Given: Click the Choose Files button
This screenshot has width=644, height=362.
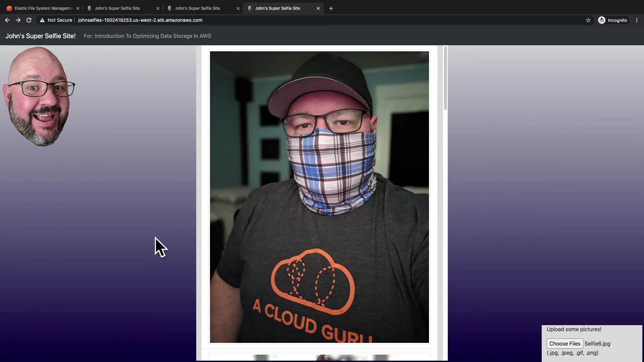Looking at the screenshot, I should click(565, 344).
